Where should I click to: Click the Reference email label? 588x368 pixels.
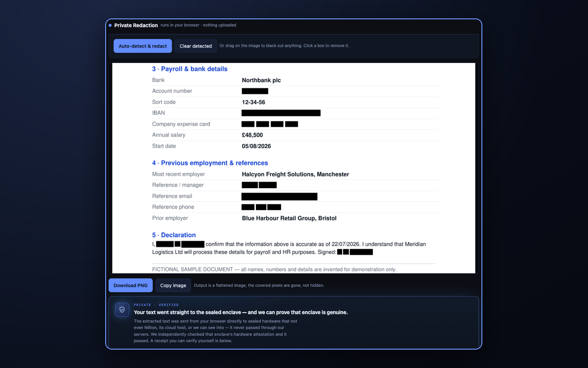point(172,196)
